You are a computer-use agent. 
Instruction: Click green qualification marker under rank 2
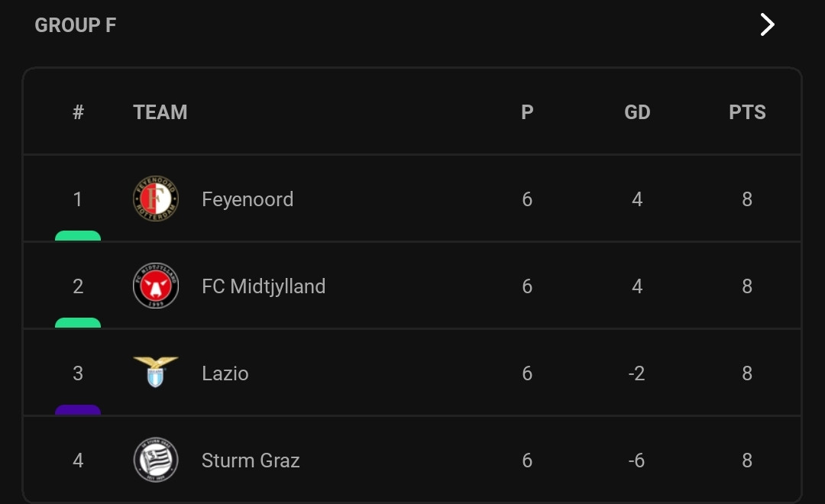pos(78,322)
